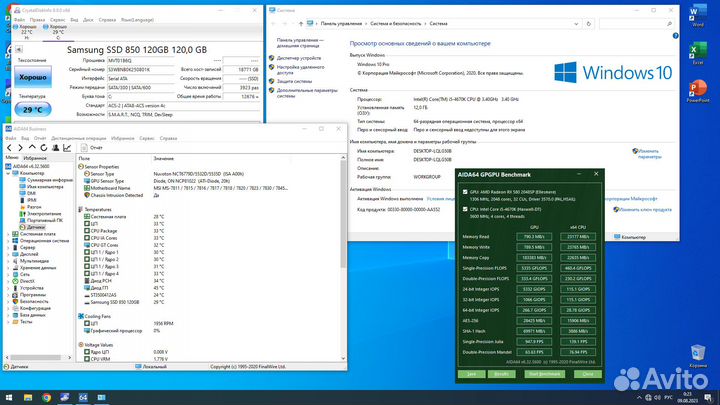Open Сервис menu in CrystalDiskInfo
The width and height of the screenshot is (720, 405).
click(x=57, y=20)
